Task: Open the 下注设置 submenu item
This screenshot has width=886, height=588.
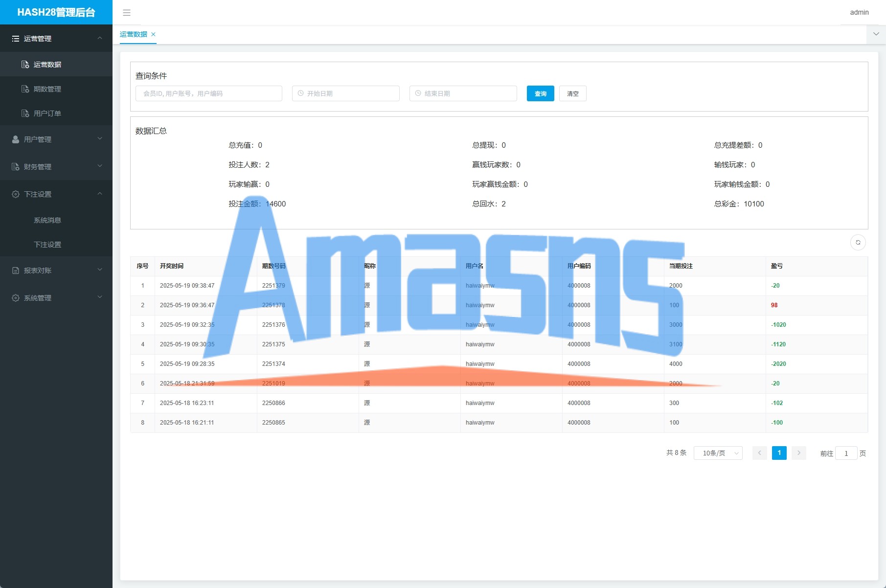Action: click(x=56, y=244)
